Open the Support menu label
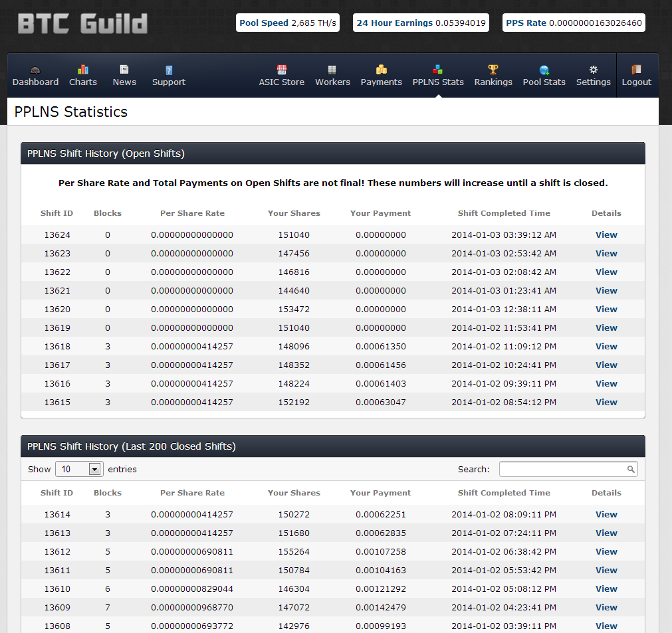 168,82
